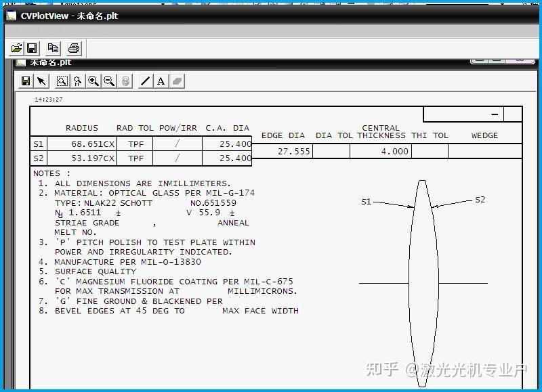Save the plot using the main toolbar disk icon
Image resolution: width=542 pixels, height=392 pixels.
click(31, 48)
